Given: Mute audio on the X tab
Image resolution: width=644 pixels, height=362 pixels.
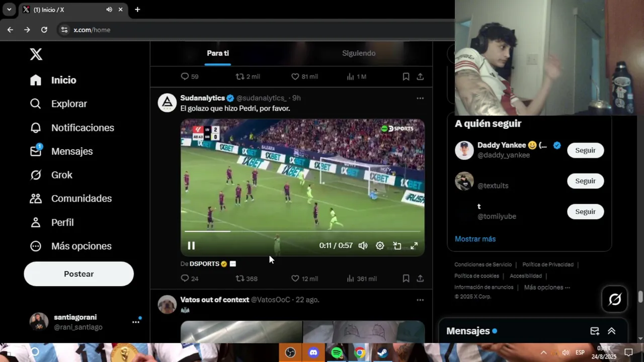Looking at the screenshot, I should click(x=109, y=10).
